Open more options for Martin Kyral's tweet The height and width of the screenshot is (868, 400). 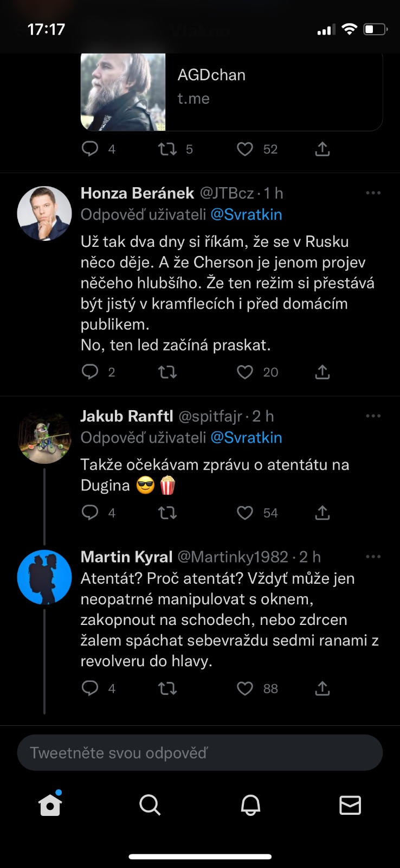click(x=373, y=557)
